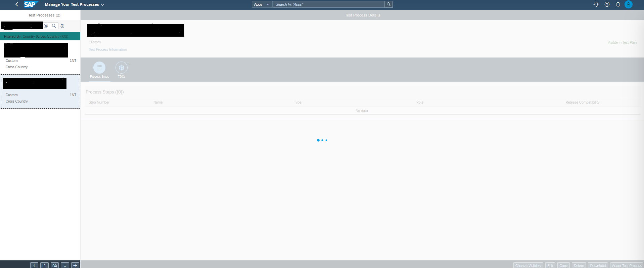The width and height of the screenshot is (644, 268).
Task: Go back using the header back arrow
Action: (17, 4)
